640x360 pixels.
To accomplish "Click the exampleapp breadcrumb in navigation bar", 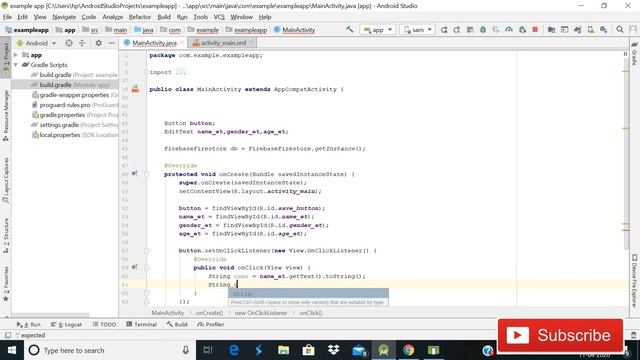I will coord(27,30).
